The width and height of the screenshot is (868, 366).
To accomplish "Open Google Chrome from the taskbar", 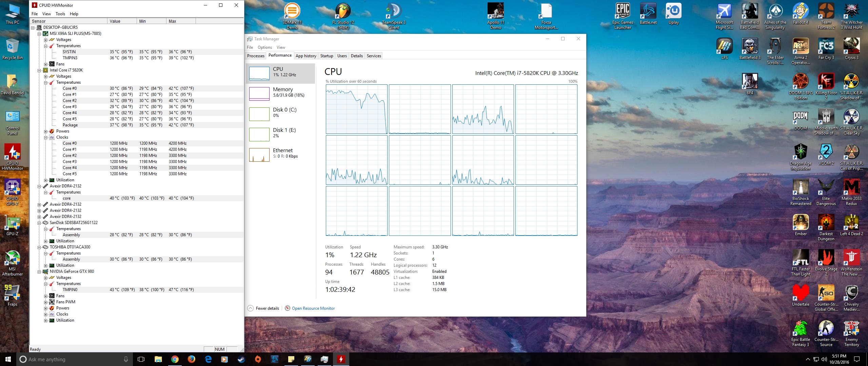I will coord(175,359).
